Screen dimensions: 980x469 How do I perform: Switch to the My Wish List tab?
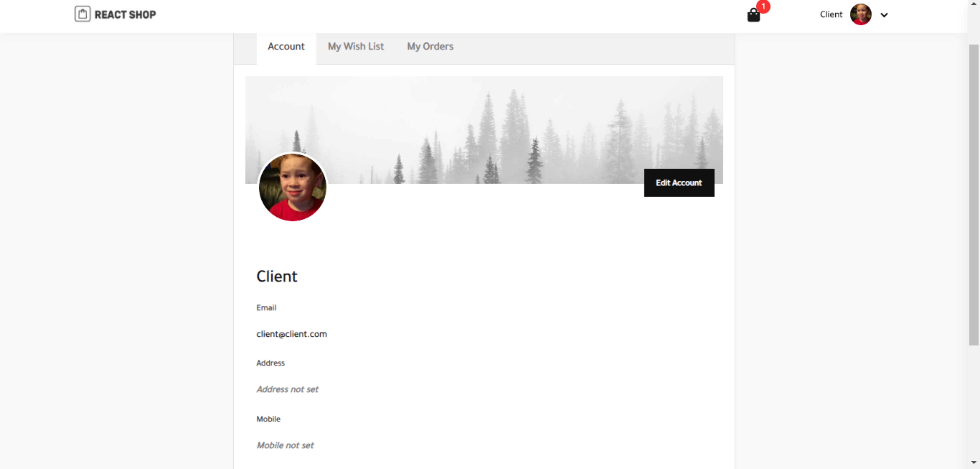coord(356,46)
